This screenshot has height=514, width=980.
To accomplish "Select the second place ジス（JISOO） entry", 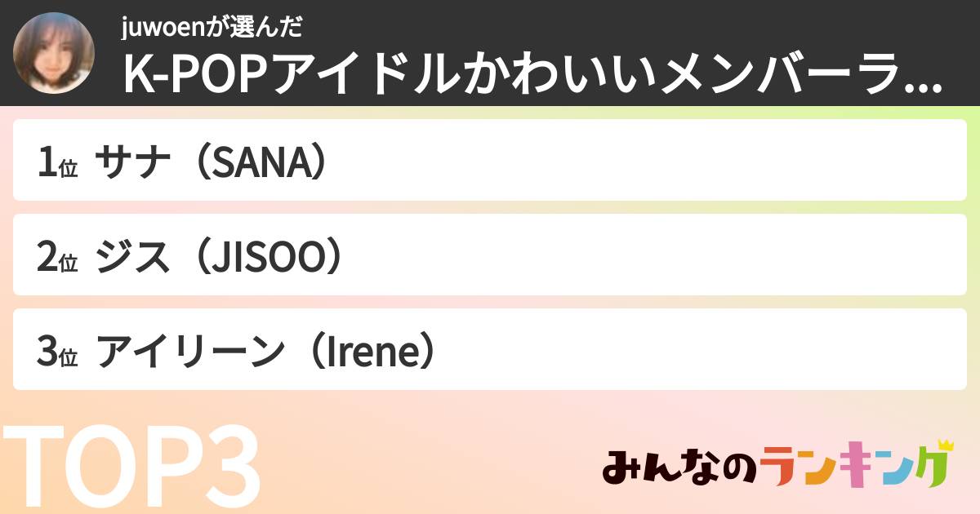I will point(490,255).
